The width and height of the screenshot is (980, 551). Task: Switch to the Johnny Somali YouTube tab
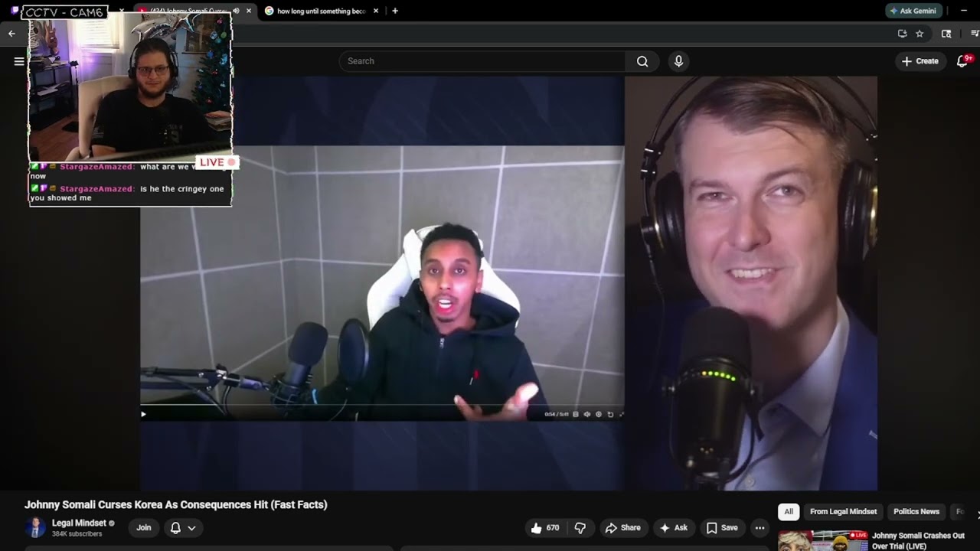[x=191, y=11]
